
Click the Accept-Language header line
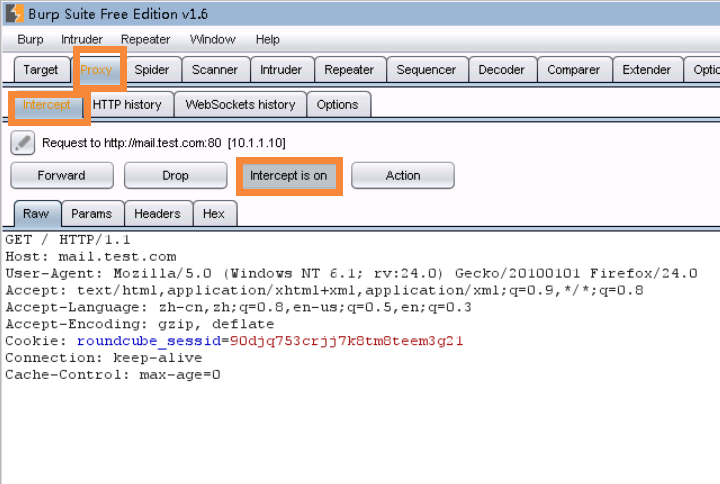coord(238,307)
